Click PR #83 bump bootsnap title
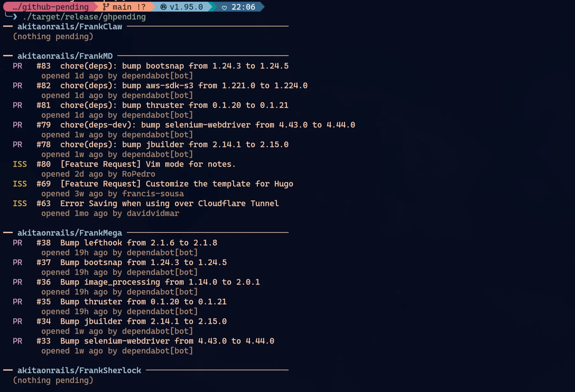 click(x=174, y=66)
